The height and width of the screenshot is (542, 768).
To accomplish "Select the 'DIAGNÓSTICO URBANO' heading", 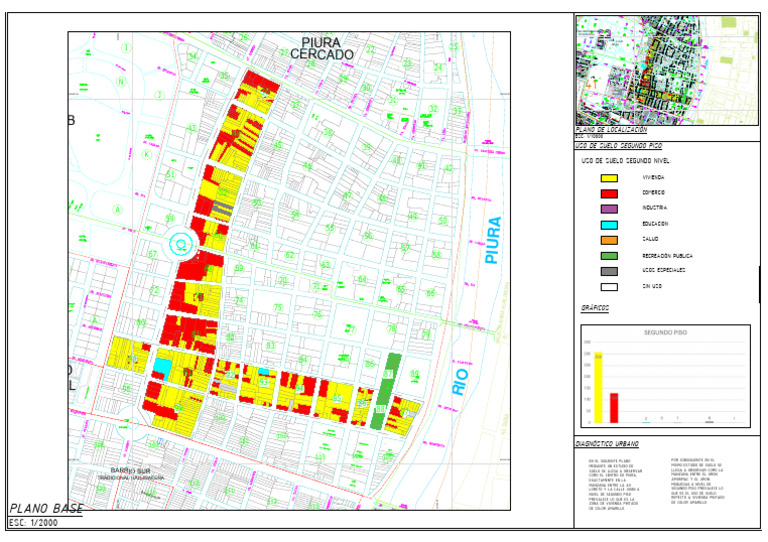I will (x=607, y=444).
